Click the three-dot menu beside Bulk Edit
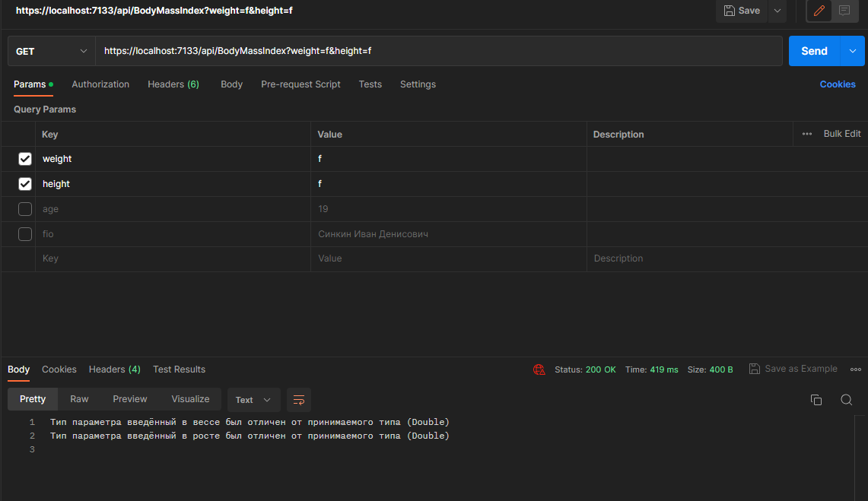 coord(806,133)
